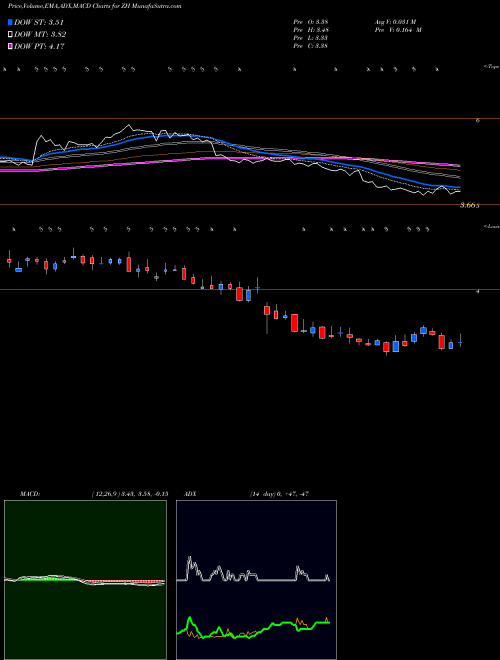This screenshot has height=660, width=500.
Task: Open the green MACD indicator chart
Action: (x=85, y=580)
